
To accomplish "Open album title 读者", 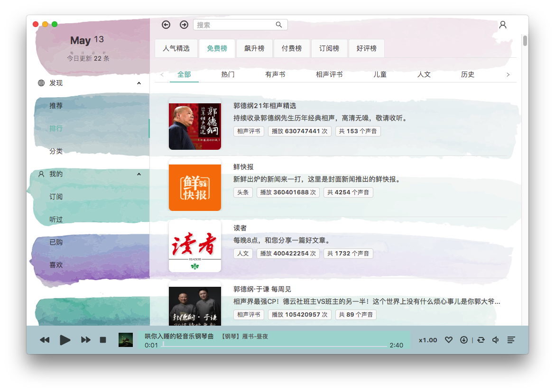I will (240, 228).
